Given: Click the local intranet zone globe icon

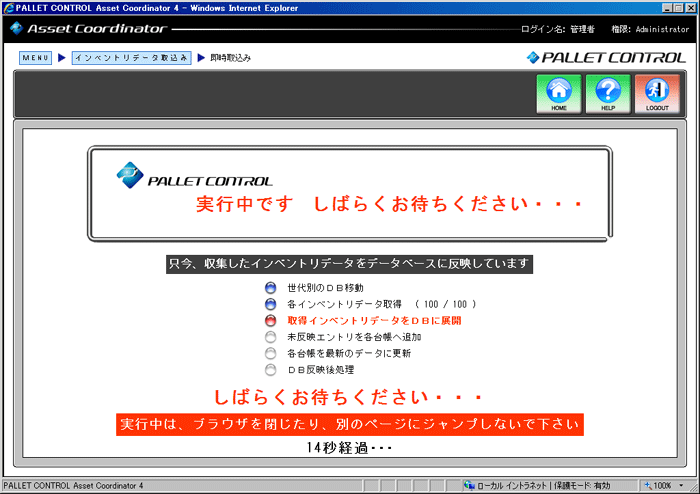Looking at the screenshot, I should pos(469,485).
